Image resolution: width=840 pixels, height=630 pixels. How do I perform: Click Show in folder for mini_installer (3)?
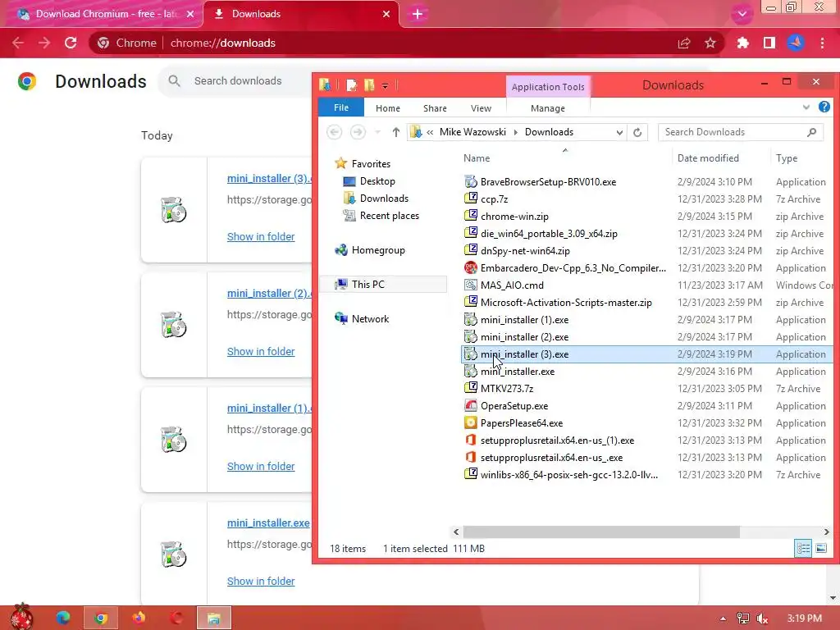[x=261, y=236]
